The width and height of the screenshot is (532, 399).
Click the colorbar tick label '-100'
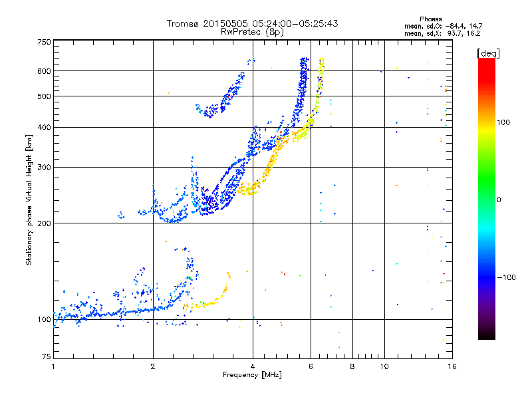coord(506,277)
